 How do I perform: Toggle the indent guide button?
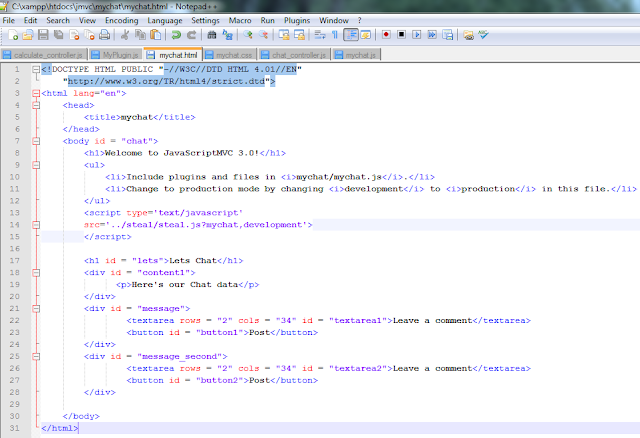[x=351, y=35]
